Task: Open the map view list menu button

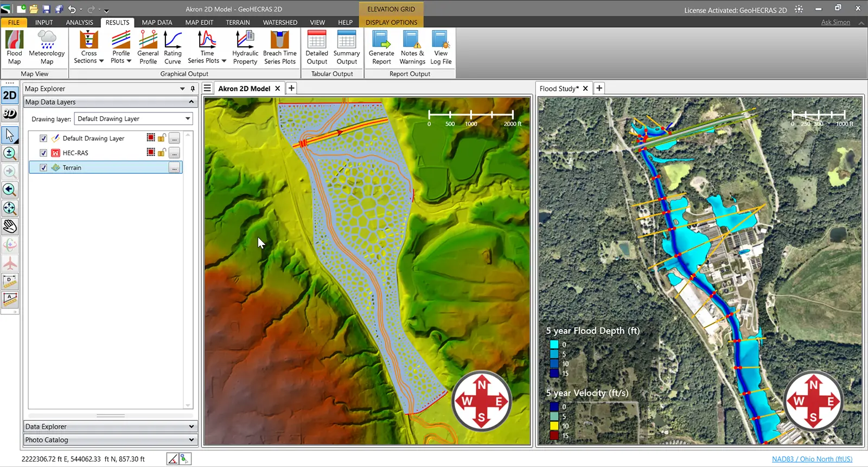Action: click(x=207, y=88)
